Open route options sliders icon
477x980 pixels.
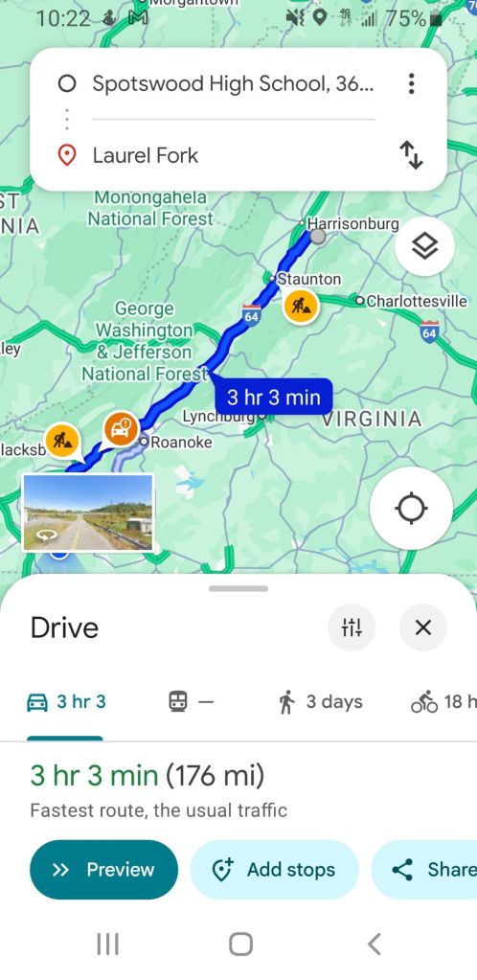pyautogui.click(x=352, y=627)
